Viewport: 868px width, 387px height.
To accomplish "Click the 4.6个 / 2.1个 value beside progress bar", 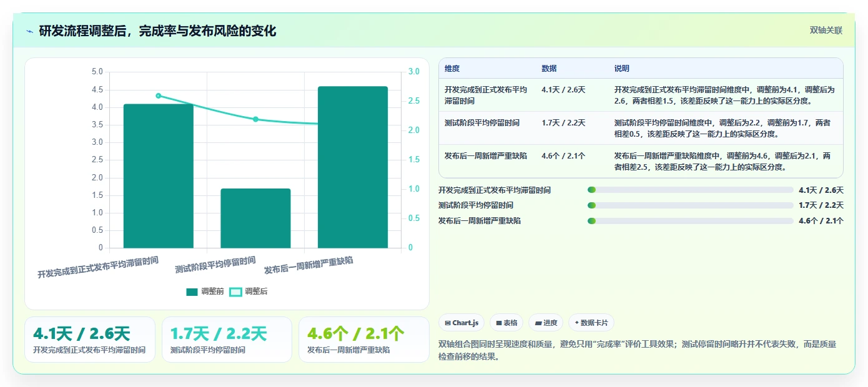I will [821, 221].
